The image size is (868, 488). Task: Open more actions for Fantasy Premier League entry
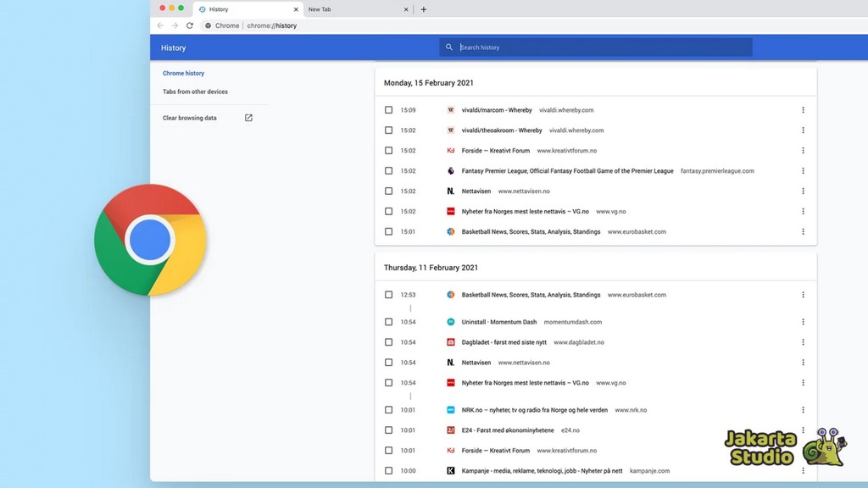pyautogui.click(x=803, y=171)
